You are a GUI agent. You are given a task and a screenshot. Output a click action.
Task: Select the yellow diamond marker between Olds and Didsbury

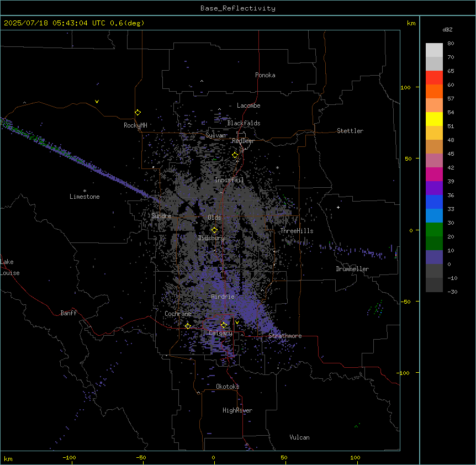coord(215,230)
